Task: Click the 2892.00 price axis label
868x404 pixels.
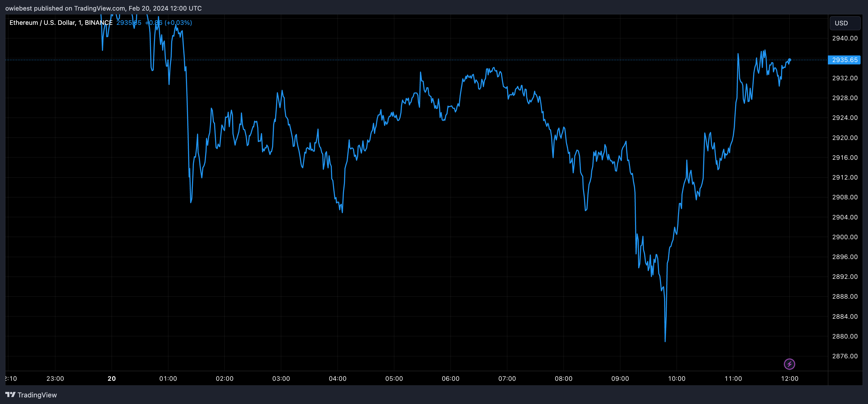Action: coord(845,277)
